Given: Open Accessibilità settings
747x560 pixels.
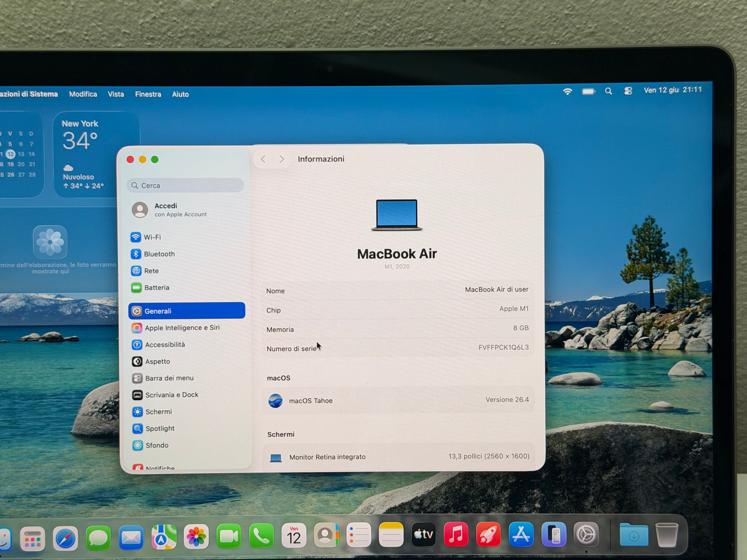Looking at the screenshot, I should 187,345.
